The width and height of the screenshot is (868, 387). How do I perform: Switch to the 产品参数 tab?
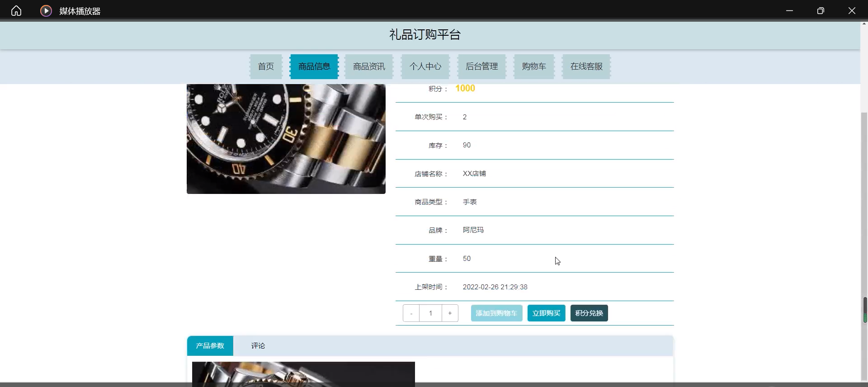[x=210, y=346]
